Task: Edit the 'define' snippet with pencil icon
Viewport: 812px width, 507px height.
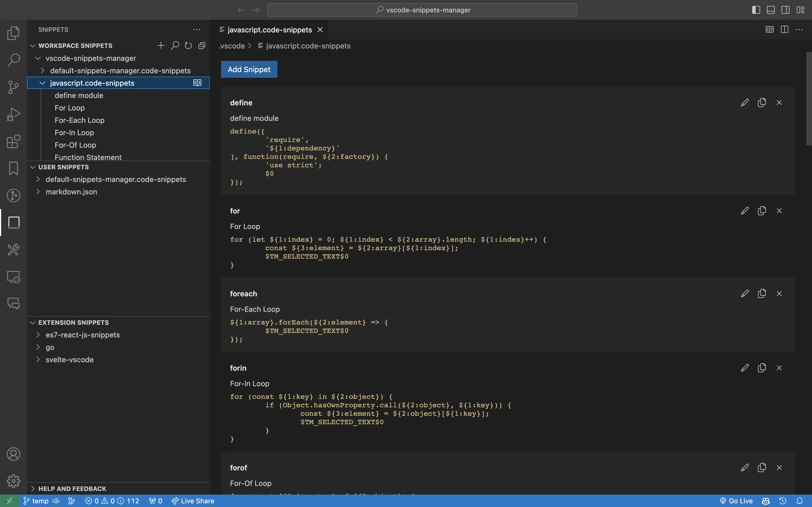Action: [745, 103]
